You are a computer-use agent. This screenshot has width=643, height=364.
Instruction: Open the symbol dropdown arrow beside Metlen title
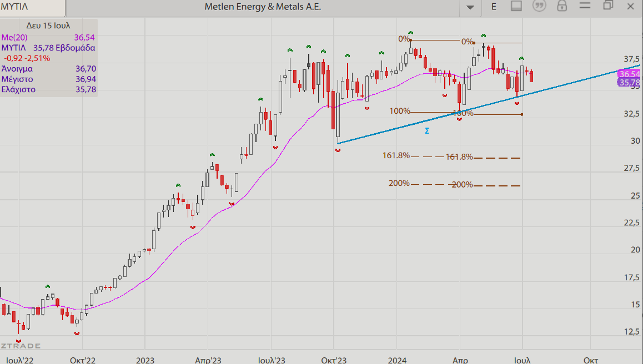click(x=470, y=7)
